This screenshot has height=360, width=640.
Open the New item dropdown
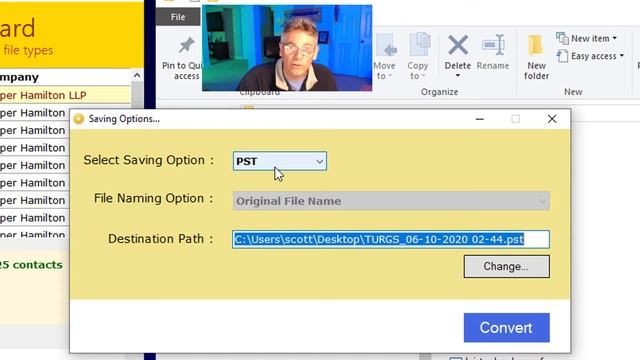(587, 38)
